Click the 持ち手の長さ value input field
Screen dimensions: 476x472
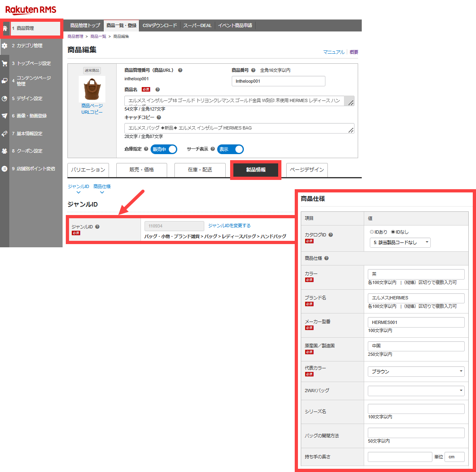400,457
